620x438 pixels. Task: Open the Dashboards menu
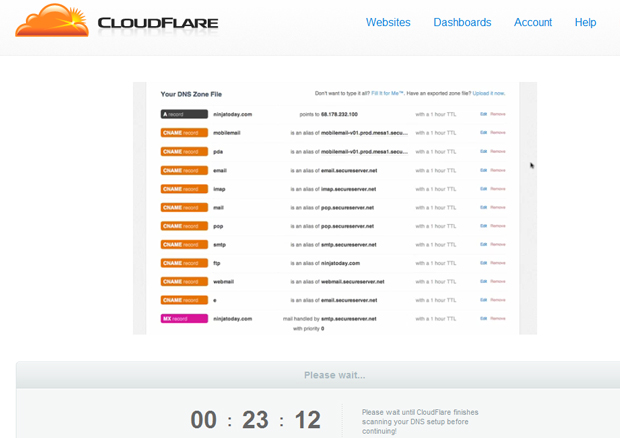(x=462, y=22)
